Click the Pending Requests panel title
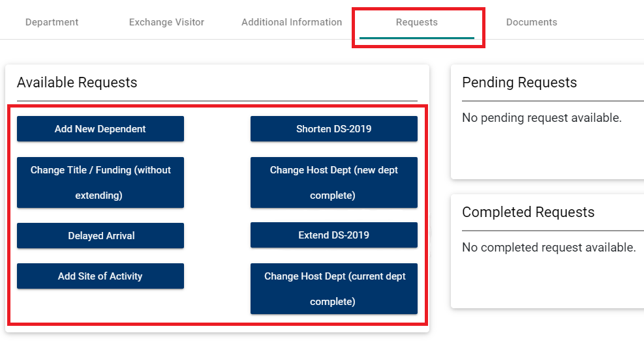644x348 pixels. pyautogui.click(x=519, y=83)
